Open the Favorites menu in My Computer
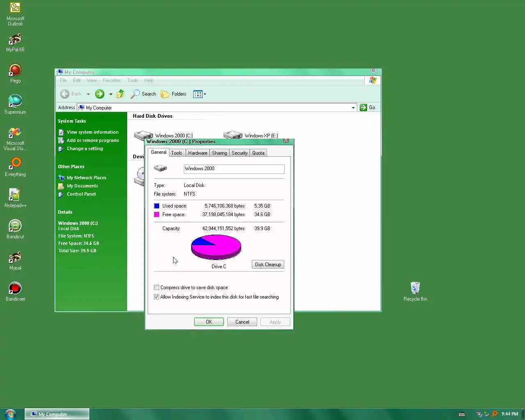 pyautogui.click(x=112, y=80)
